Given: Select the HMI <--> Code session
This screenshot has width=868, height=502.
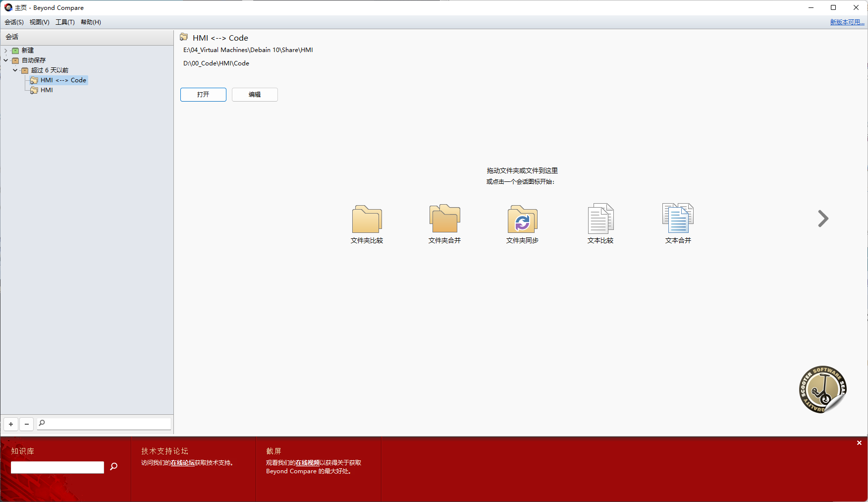Looking at the screenshot, I should [63, 80].
